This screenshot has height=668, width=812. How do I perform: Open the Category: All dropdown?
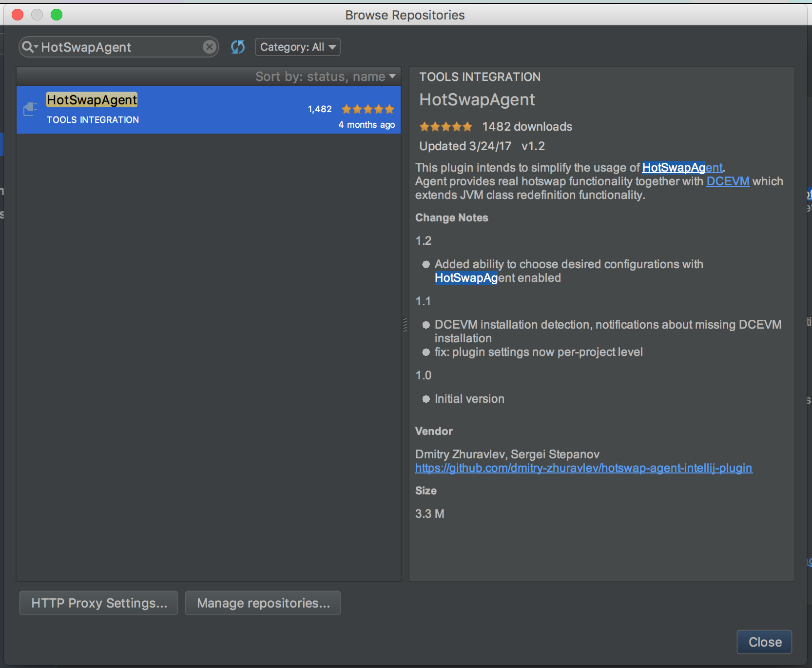[297, 47]
